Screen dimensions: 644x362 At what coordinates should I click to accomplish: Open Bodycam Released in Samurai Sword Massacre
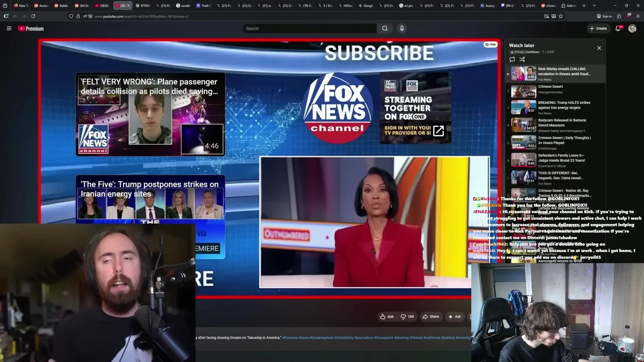pos(556,125)
